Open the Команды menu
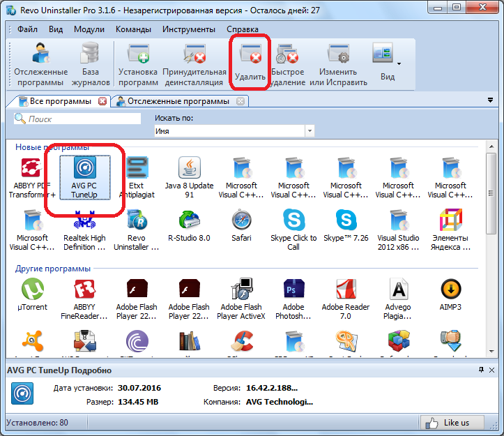 pyautogui.click(x=133, y=29)
